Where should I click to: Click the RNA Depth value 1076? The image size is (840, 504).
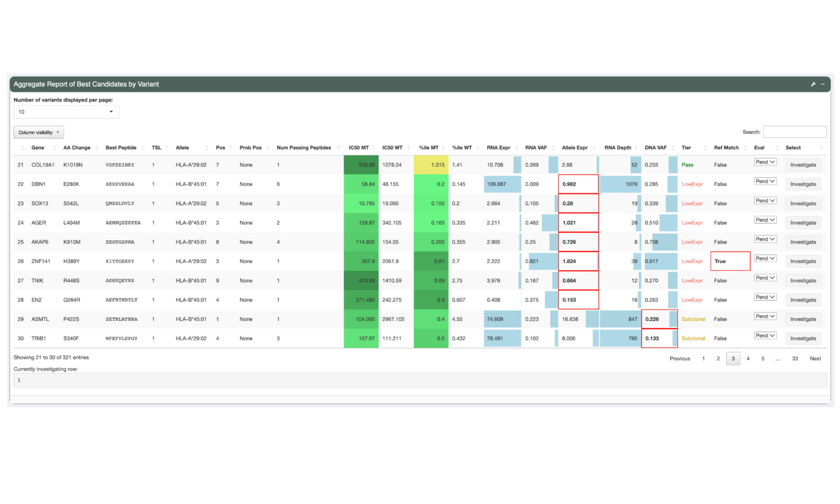point(631,184)
